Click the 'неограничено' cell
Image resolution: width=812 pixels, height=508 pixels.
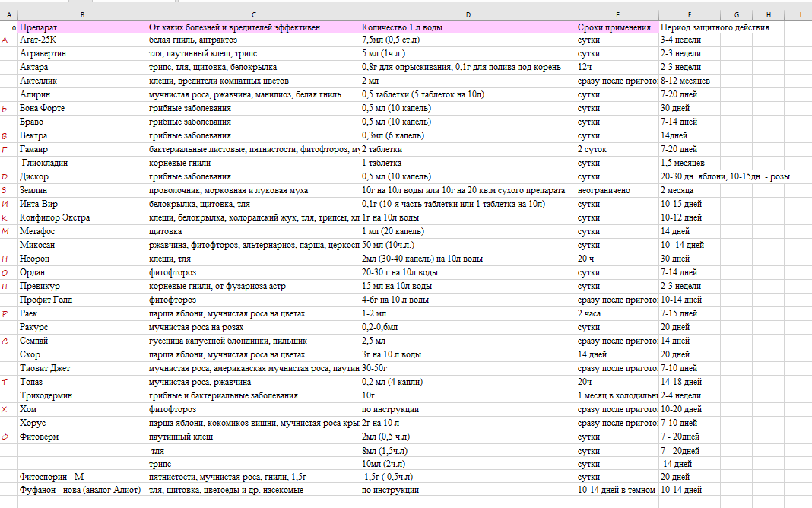coord(617,191)
